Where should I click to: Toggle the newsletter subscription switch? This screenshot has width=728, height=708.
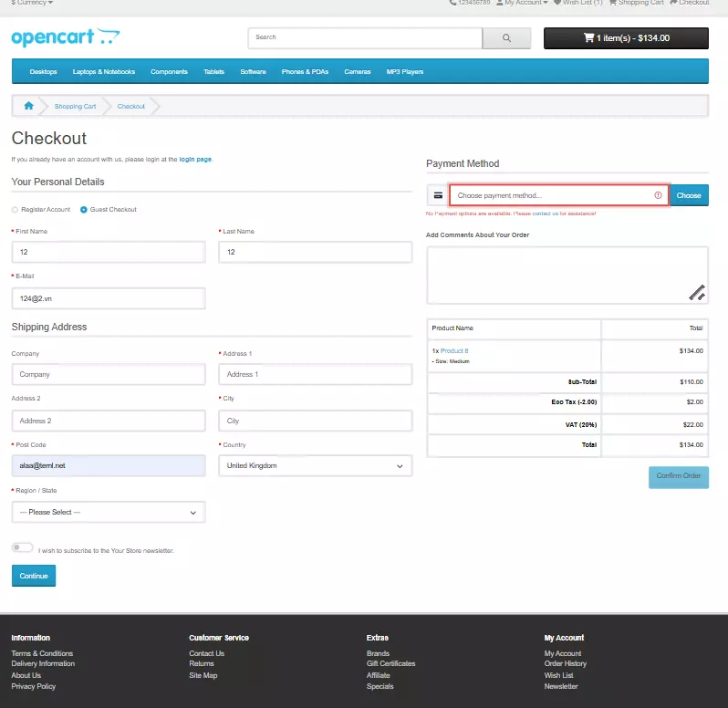tap(22, 547)
